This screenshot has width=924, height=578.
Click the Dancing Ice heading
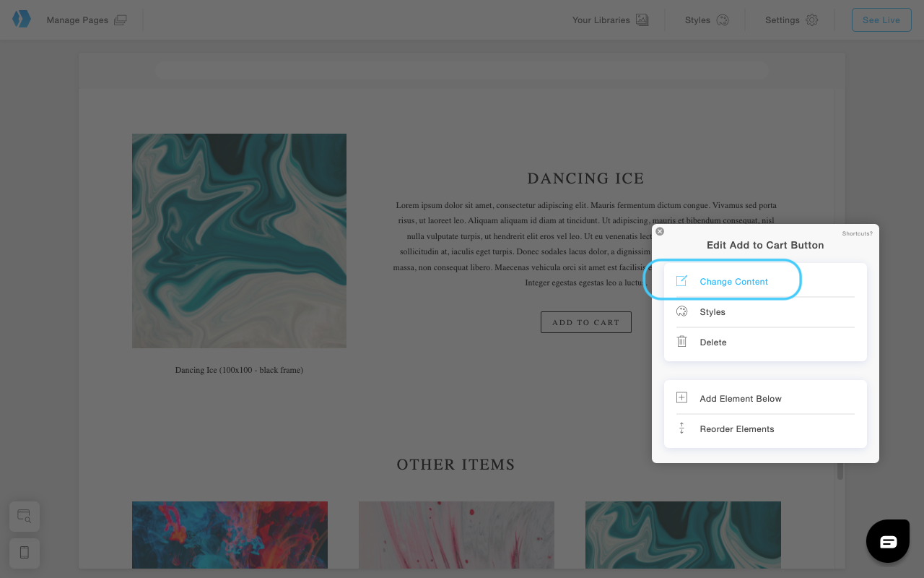click(x=585, y=178)
